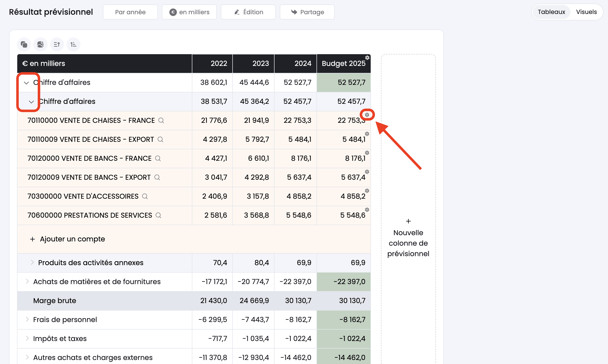Click the 2024 column header
The height and width of the screenshot is (364, 608).
point(296,63)
